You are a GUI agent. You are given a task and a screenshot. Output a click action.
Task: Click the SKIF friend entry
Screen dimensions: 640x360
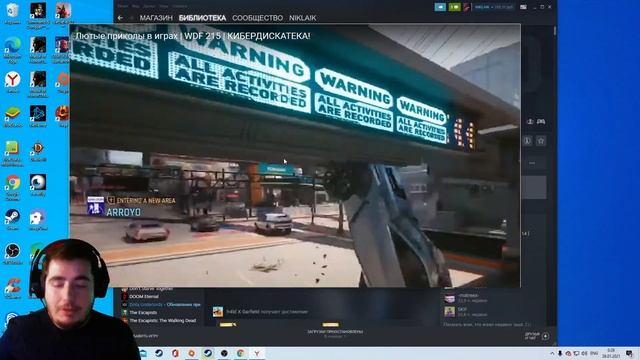pyautogui.click(x=467, y=312)
